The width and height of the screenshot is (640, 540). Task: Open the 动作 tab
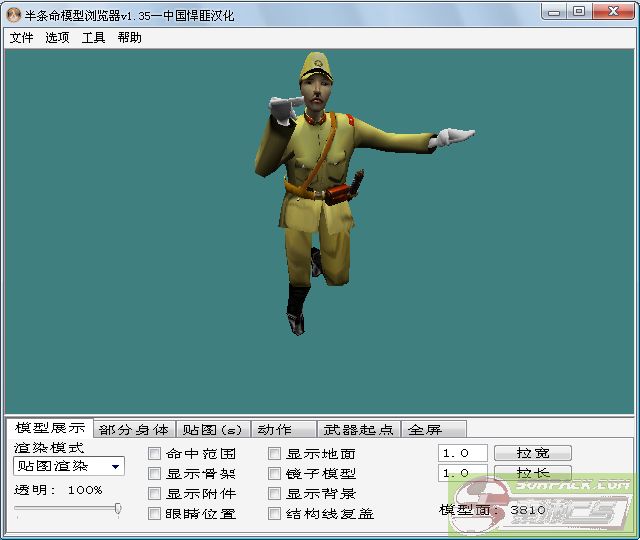[x=274, y=430]
